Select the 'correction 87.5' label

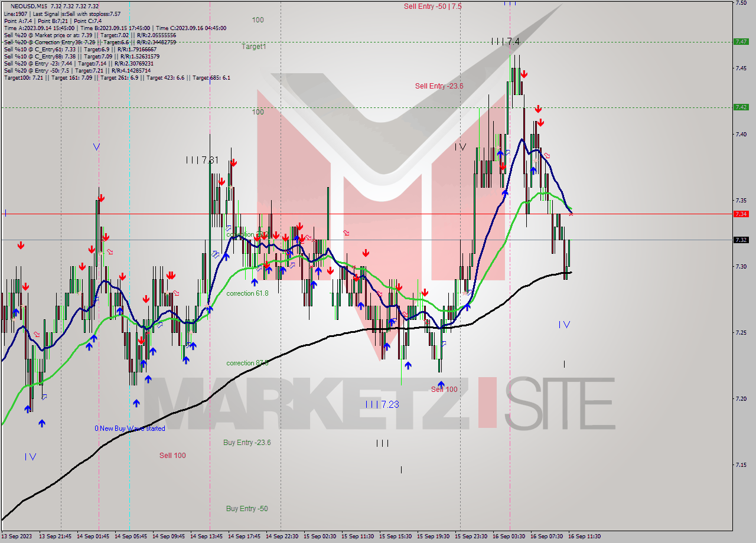[x=247, y=363]
